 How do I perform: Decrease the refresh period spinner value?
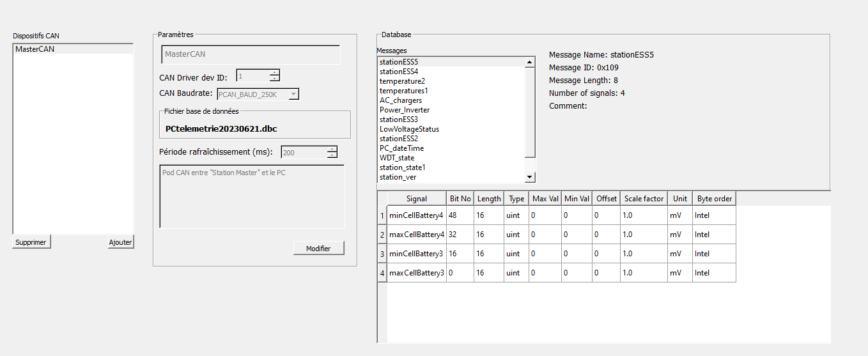click(332, 155)
